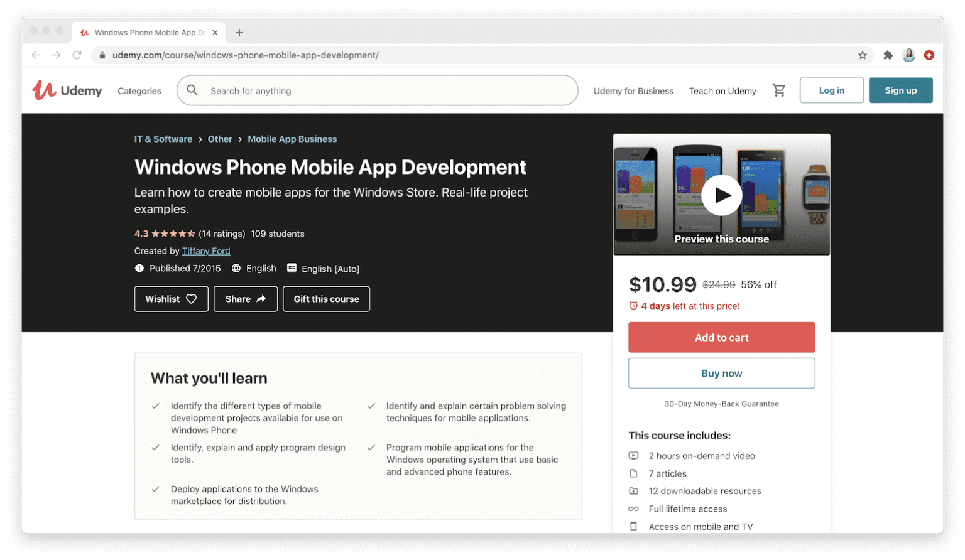
Task: Click the Gift this course option
Action: point(326,299)
